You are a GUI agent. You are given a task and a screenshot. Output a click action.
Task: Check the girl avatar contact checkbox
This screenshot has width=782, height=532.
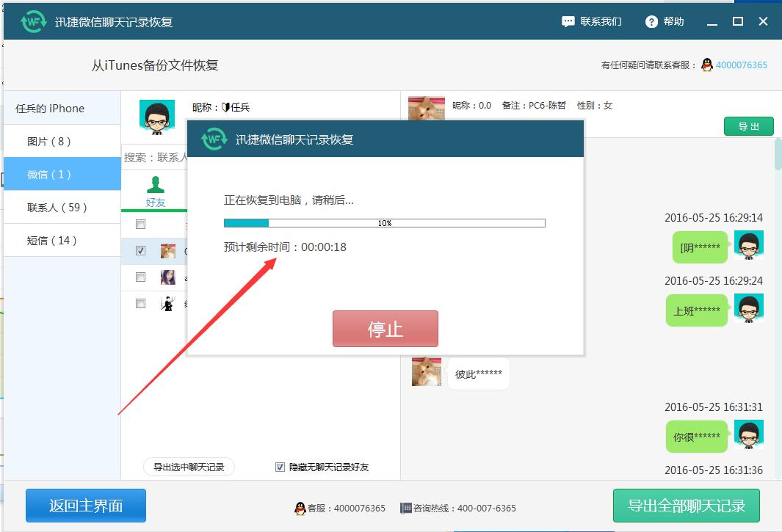coord(141,277)
